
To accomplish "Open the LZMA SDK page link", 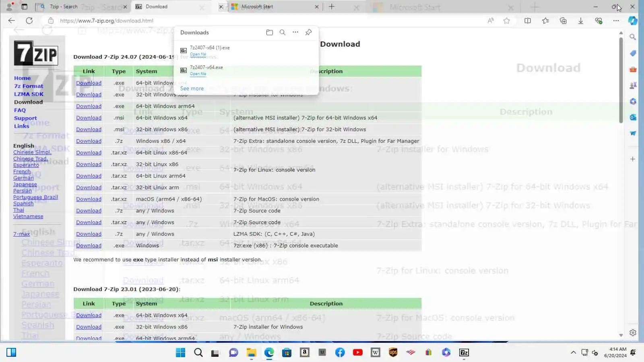I will tap(29, 94).
